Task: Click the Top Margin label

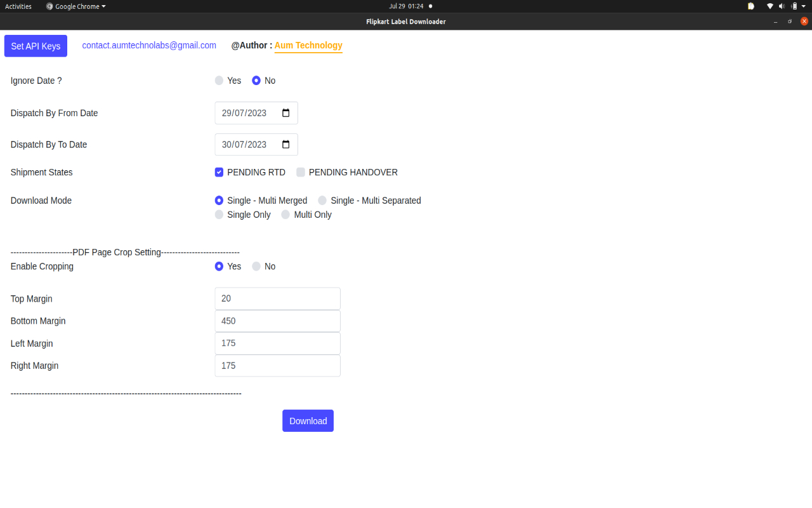Action: tap(32, 299)
